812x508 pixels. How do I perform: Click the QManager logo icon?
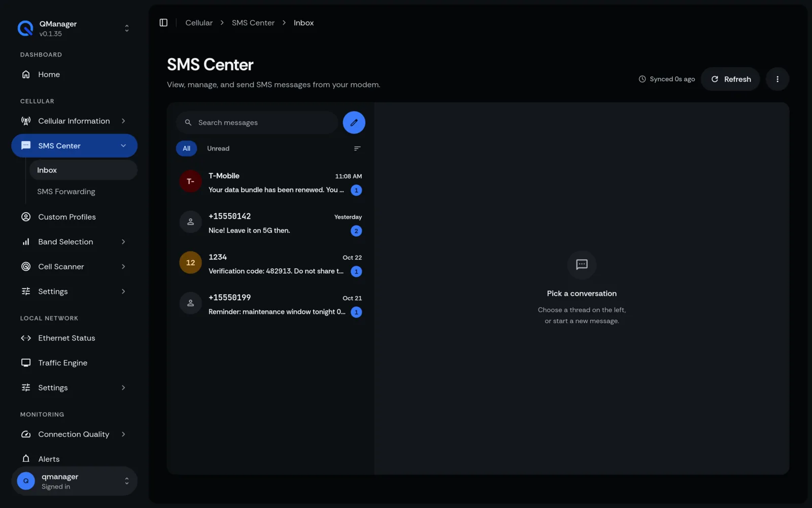tap(25, 28)
